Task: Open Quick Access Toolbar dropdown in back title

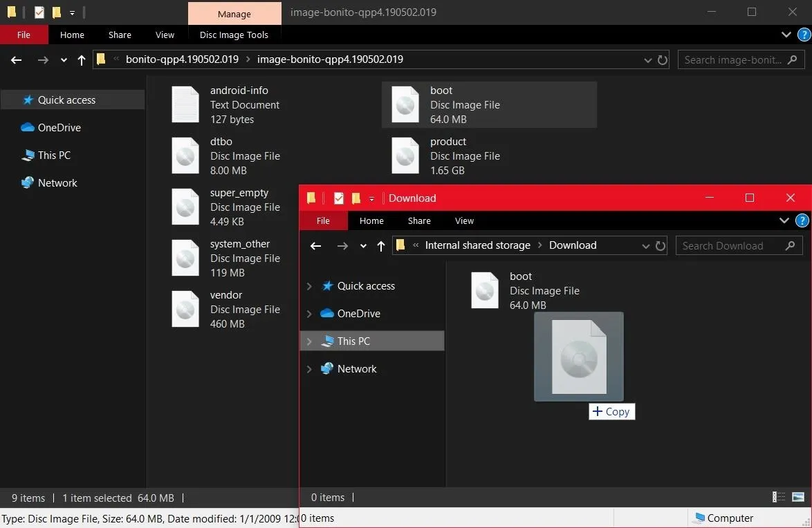Action: point(72,12)
